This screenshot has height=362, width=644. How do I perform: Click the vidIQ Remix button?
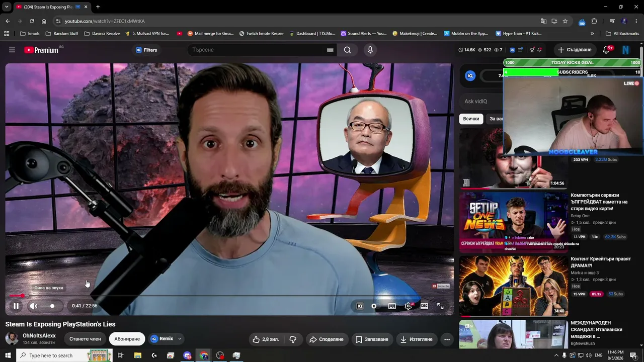(162, 339)
